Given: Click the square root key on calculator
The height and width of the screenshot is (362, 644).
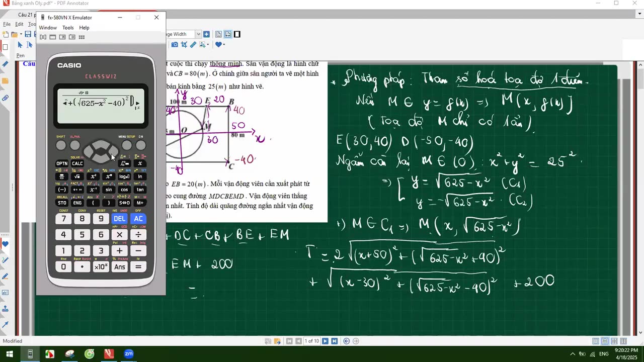Looking at the screenshot, I should click(x=77, y=176).
